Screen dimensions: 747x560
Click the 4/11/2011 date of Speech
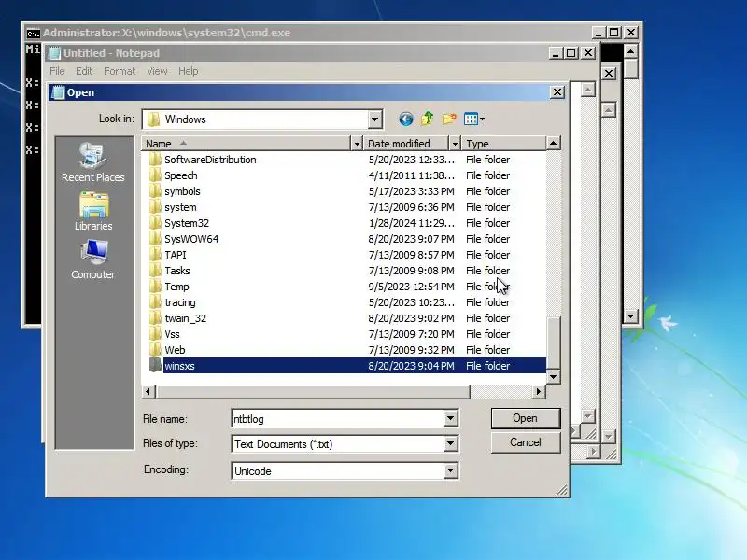(x=411, y=175)
